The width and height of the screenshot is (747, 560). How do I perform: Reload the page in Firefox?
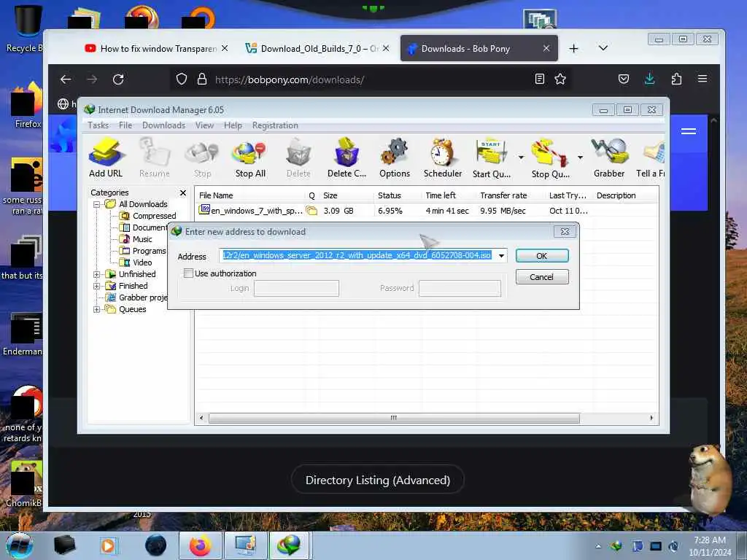tap(118, 79)
